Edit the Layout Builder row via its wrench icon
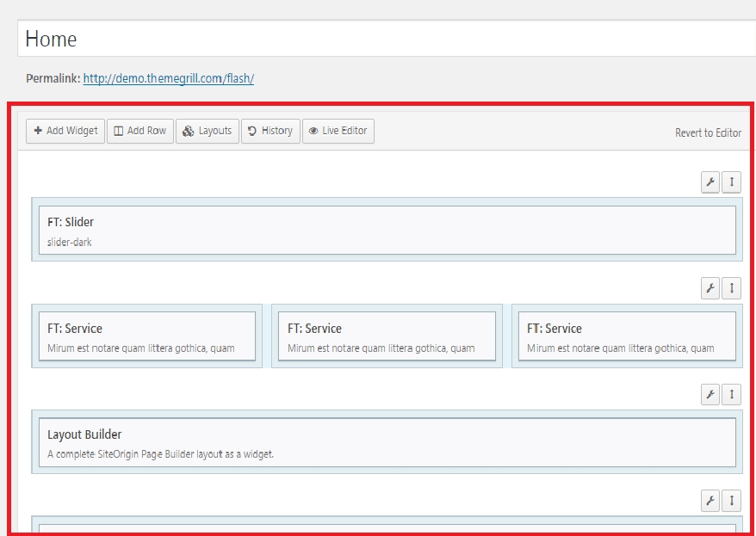The image size is (756, 536). [x=709, y=394]
